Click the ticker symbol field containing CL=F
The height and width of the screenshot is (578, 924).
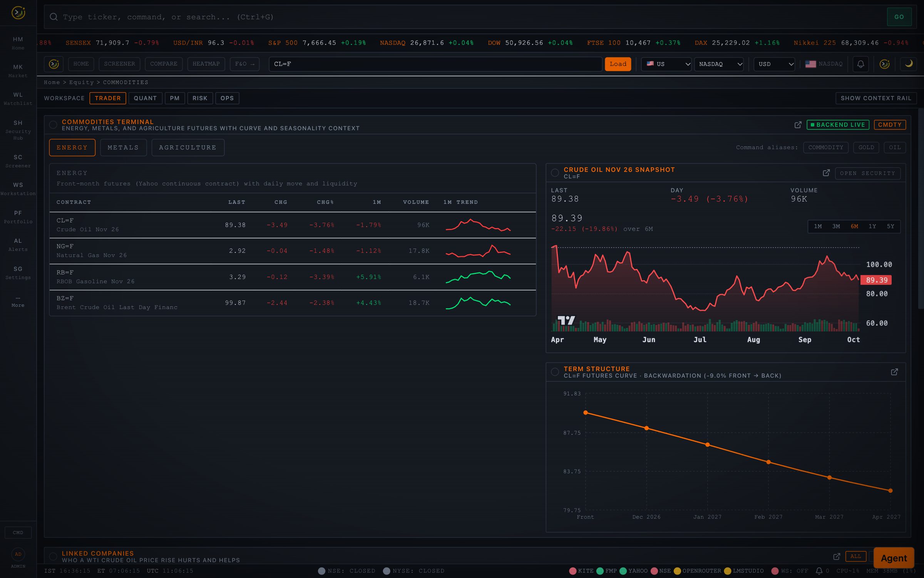point(435,64)
